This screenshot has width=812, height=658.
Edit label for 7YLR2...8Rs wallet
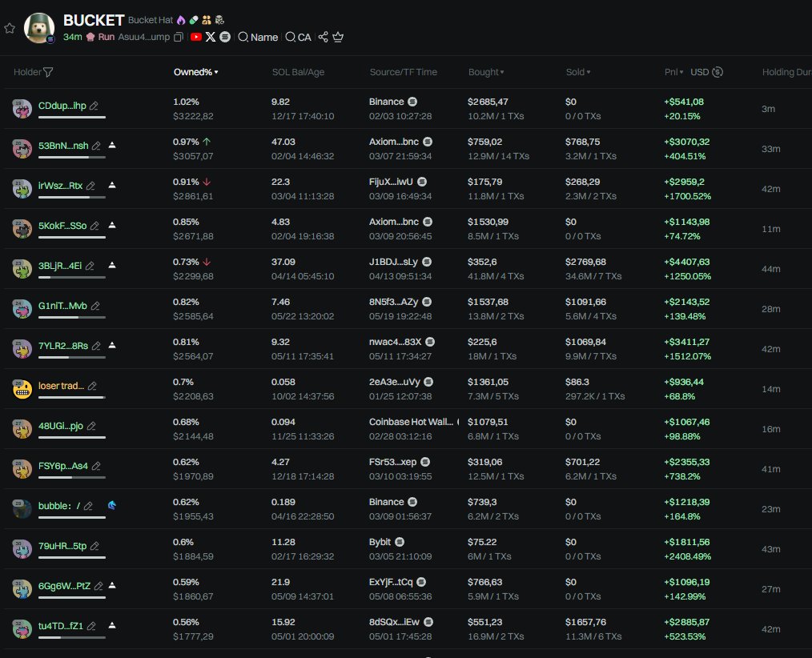point(96,346)
